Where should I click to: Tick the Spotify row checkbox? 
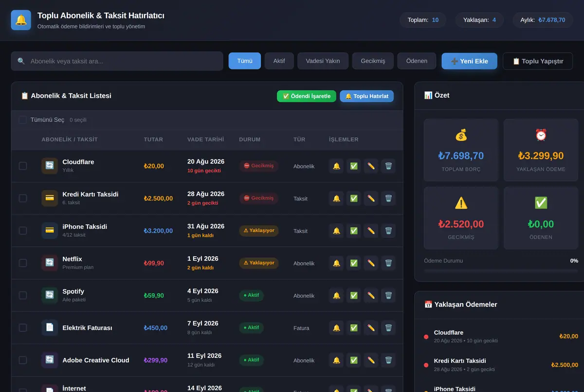point(22,295)
